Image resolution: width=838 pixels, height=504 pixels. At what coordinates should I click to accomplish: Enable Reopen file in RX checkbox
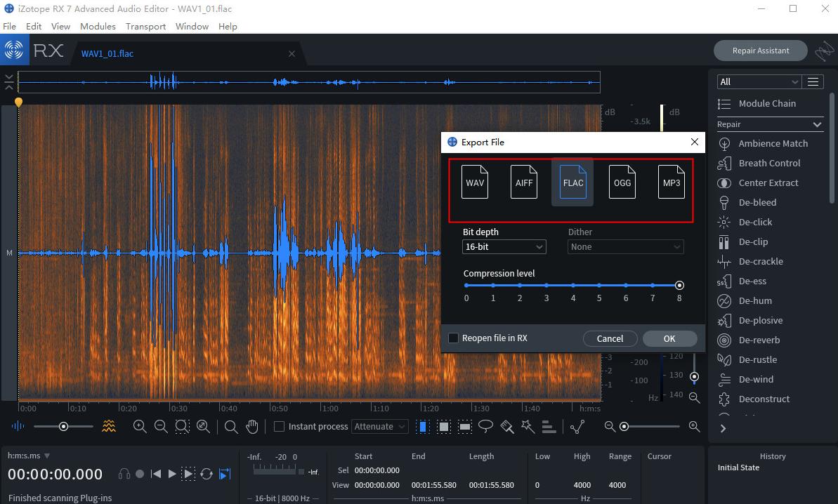click(x=453, y=338)
